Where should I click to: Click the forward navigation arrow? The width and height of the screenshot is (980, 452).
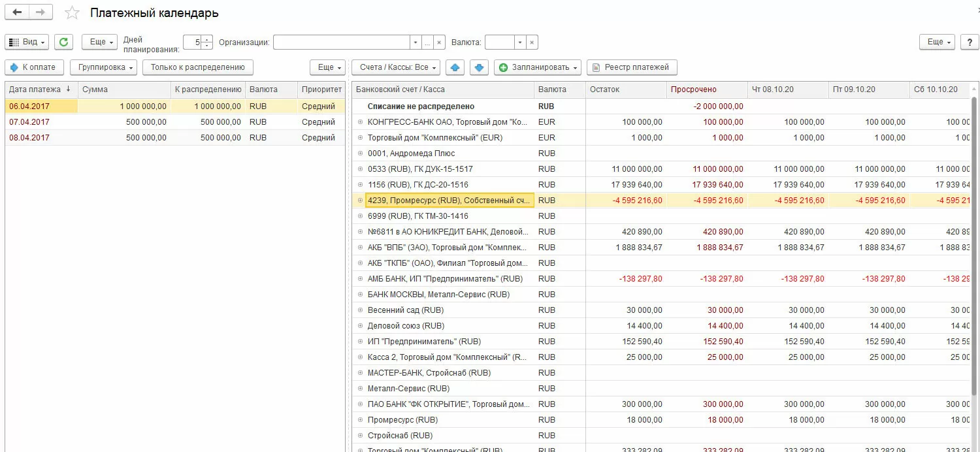click(41, 12)
